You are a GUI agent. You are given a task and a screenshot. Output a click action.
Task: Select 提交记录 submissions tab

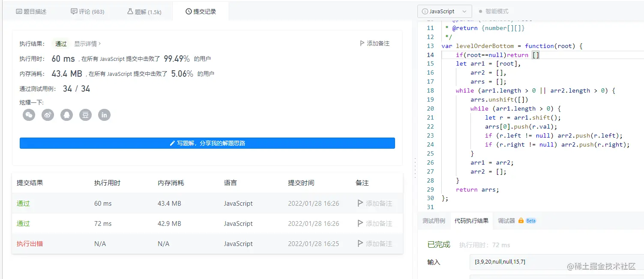pyautogui.click(x=201, y=12)
